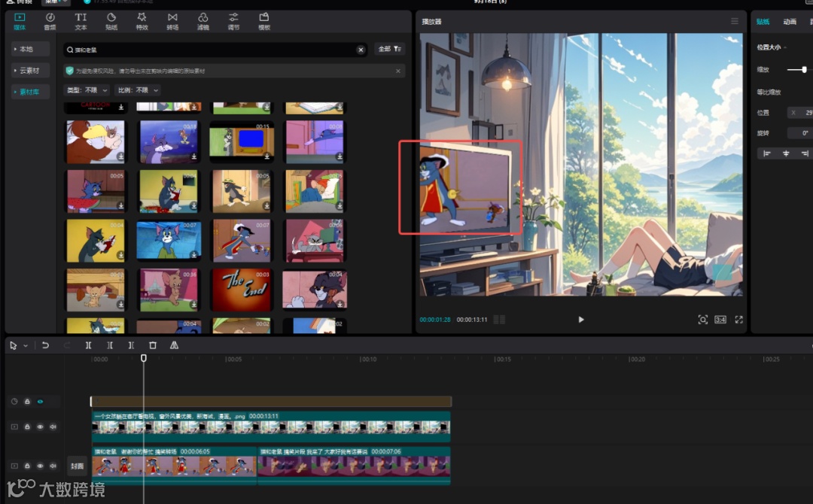The image size is (813, 504).
Task: Open the 文本 text tab
Action: (x=81, y=21)
